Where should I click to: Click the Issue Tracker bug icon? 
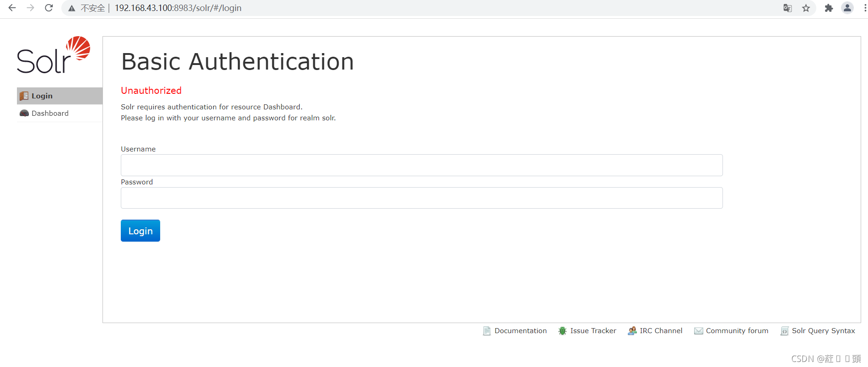(562, 331)
